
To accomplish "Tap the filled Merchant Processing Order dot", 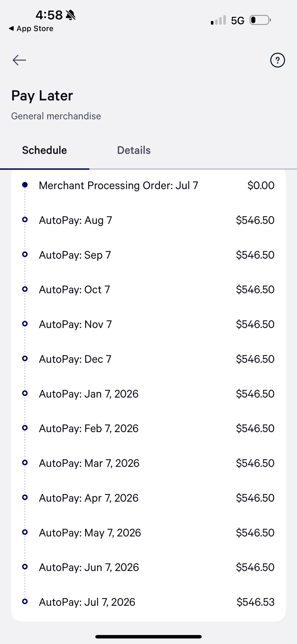I will [25, 185].
